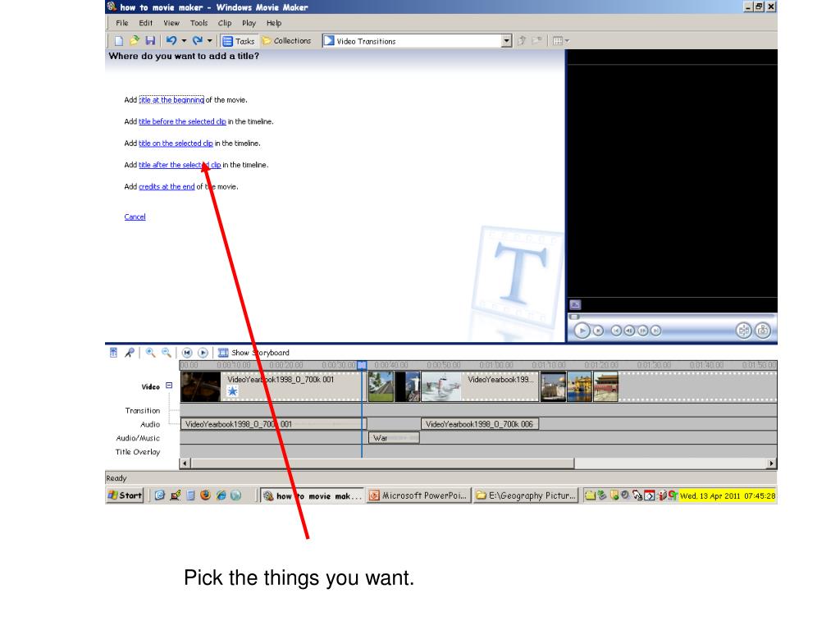
Task: Select the VideoYearbook199... second video clip
Action: pos(480,387)
